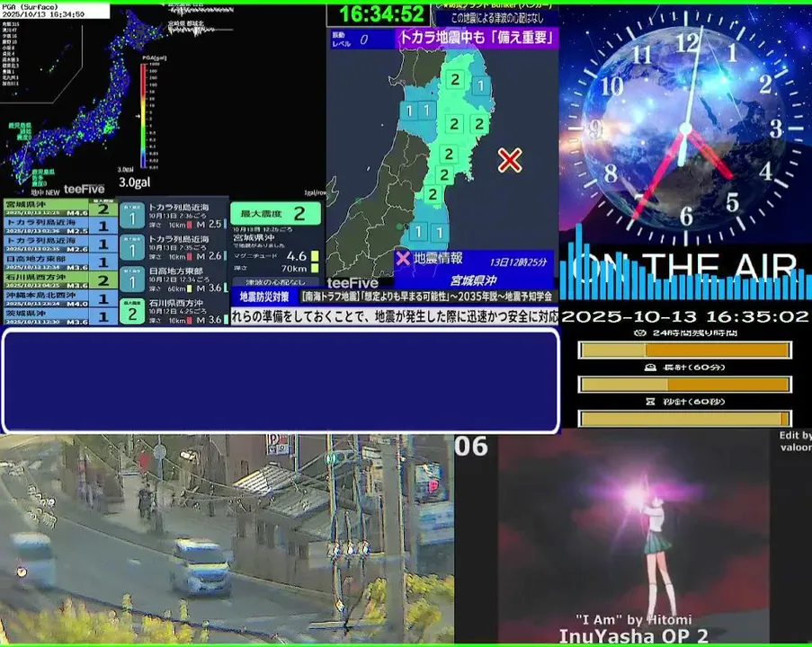Click the icon beside 長針(60分) label
This screenshot has height=647, width=812.
[x=650, y=368]
